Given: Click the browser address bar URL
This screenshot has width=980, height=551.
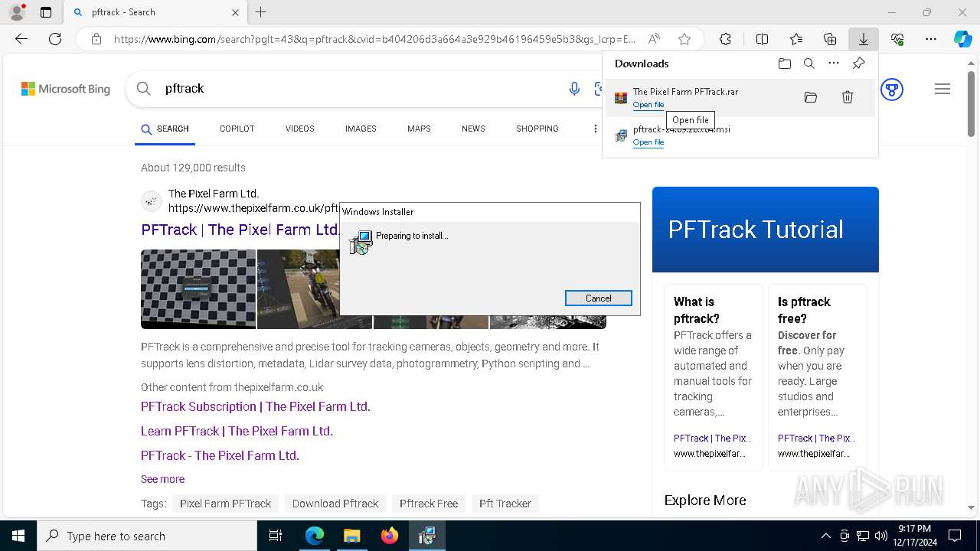Looking at the screenshot, I should click(374, 39).
